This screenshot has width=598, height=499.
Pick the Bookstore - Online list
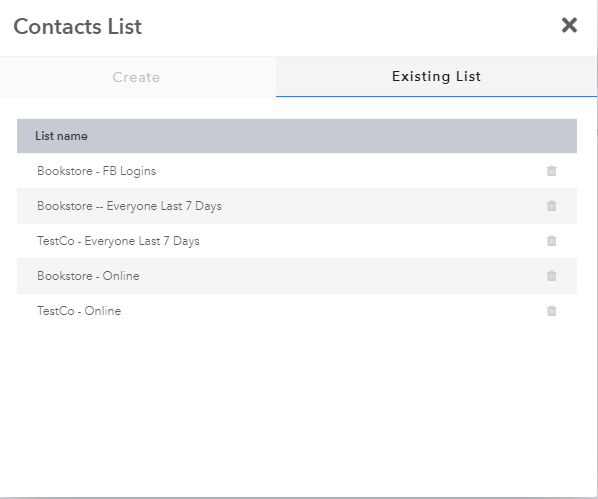88,276
